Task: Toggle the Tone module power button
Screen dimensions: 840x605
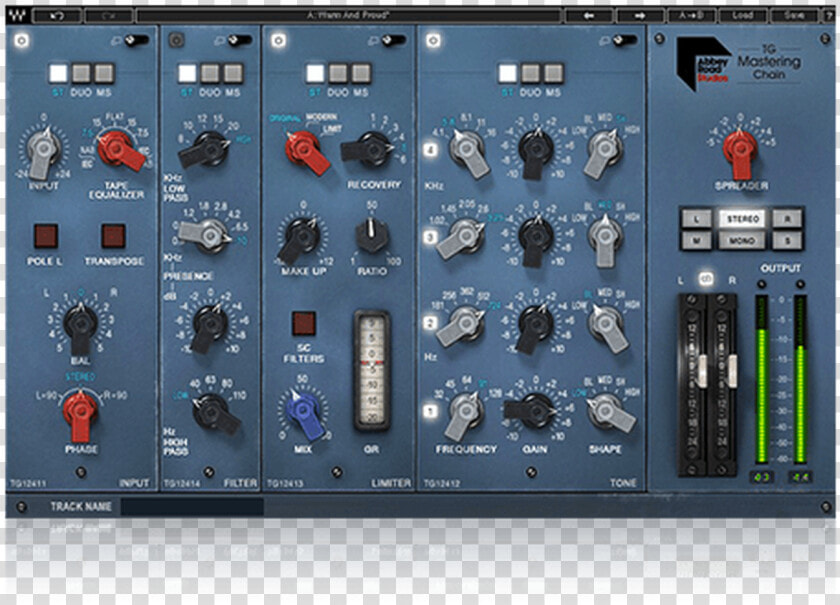Action: coord(433,41)
